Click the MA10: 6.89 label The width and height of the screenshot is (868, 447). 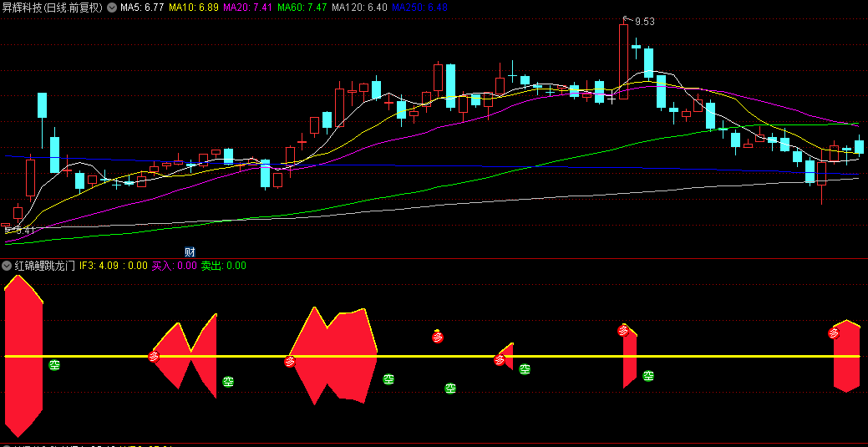(194, 8)
